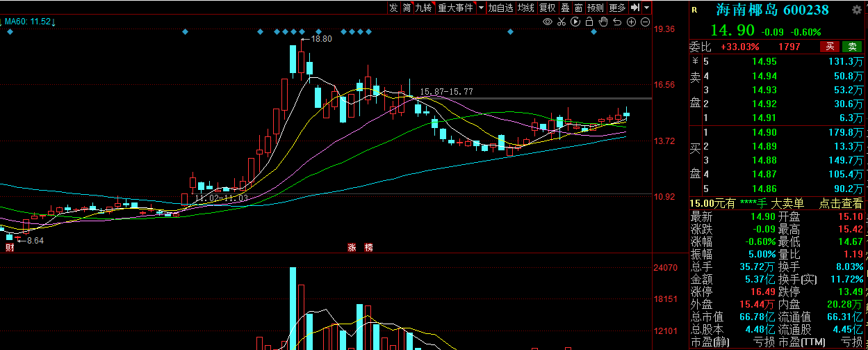Click 点击查看 link for large orders

[840, 203]
